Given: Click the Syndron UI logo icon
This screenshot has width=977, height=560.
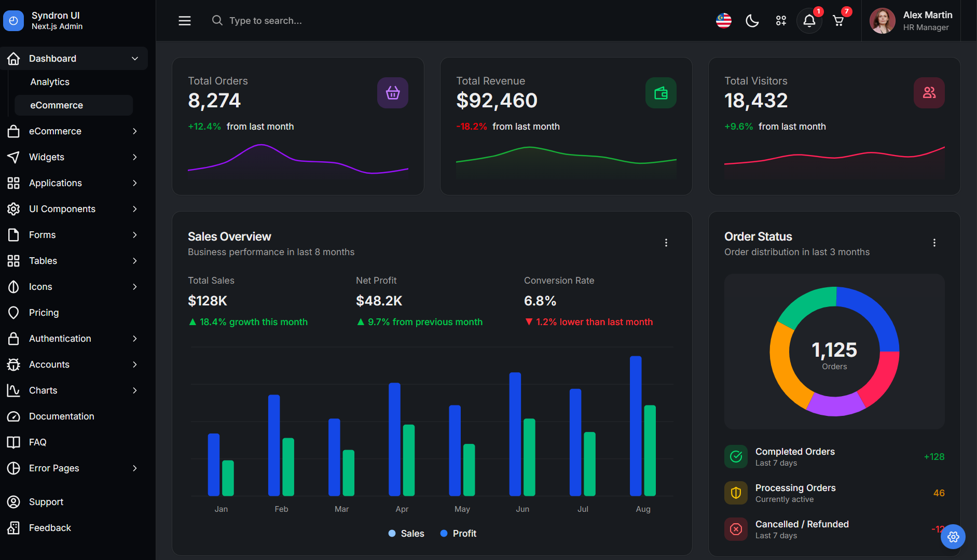Looking at the screenshot, I should [13, 21].
